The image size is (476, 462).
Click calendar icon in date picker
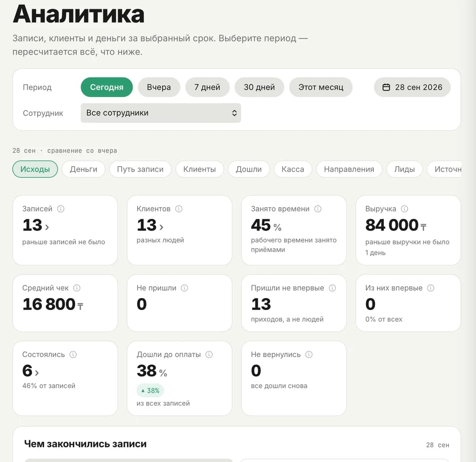point(386,87)
